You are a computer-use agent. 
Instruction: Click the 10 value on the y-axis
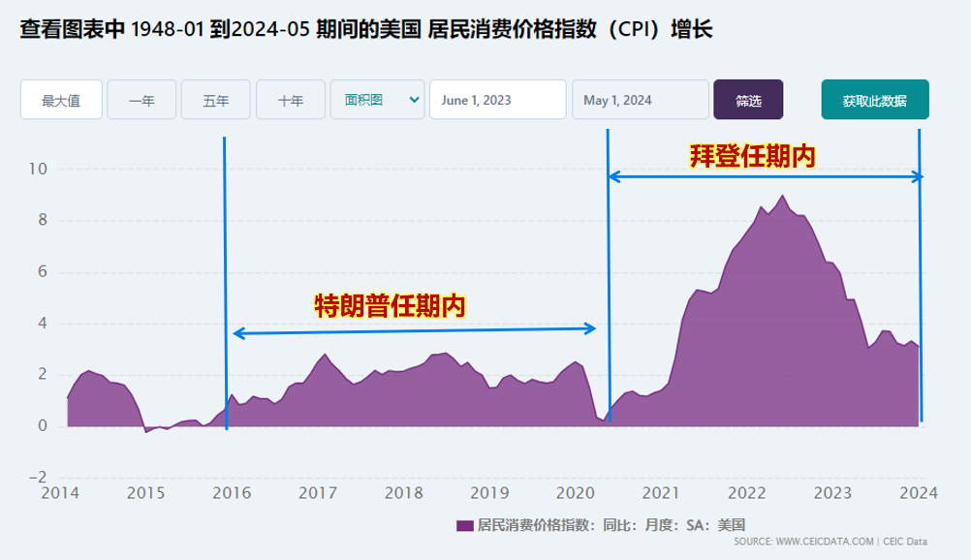[37, 170]
